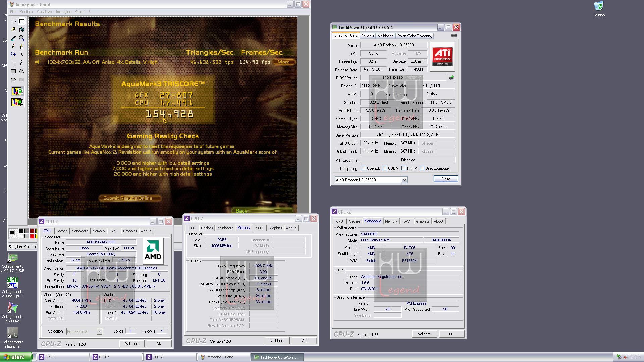Viewport: 644px width, 362px height.
Task: Open the super_pi desktop shortcut
Action: 13,287
